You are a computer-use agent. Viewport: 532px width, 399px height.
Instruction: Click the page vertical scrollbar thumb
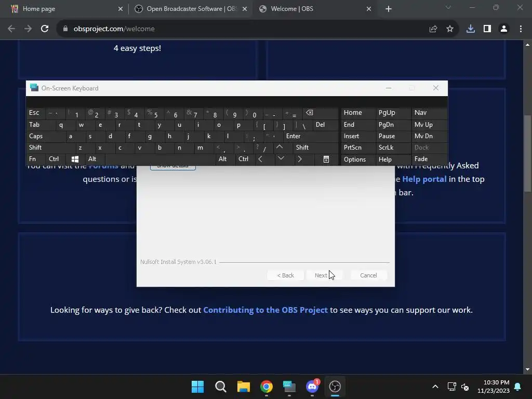tap(527, 153)
